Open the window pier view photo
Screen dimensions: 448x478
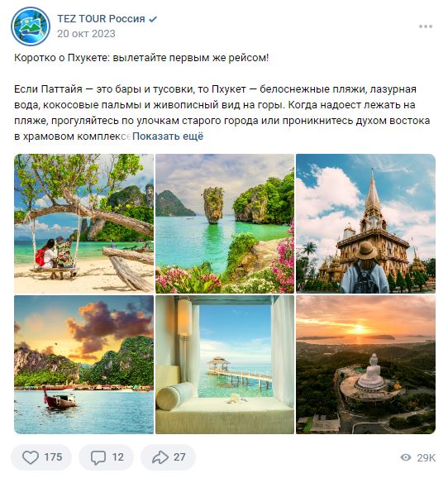click(225, 365)
